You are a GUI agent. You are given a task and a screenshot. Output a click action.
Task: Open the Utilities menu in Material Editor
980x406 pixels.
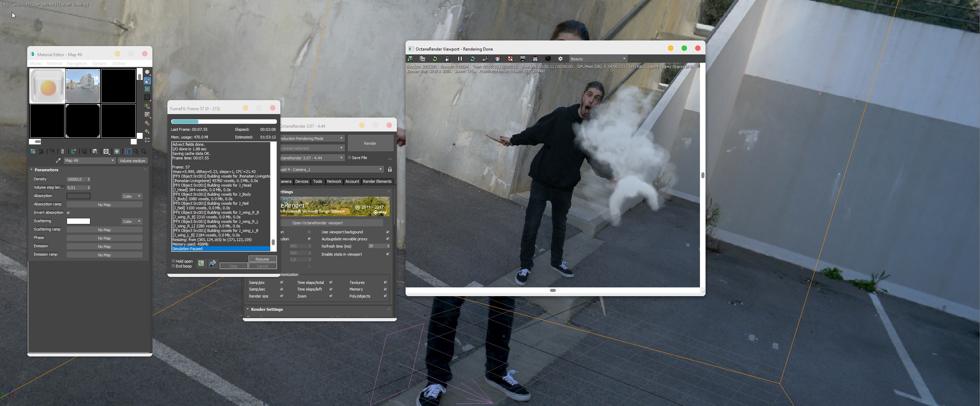(118, 63)
